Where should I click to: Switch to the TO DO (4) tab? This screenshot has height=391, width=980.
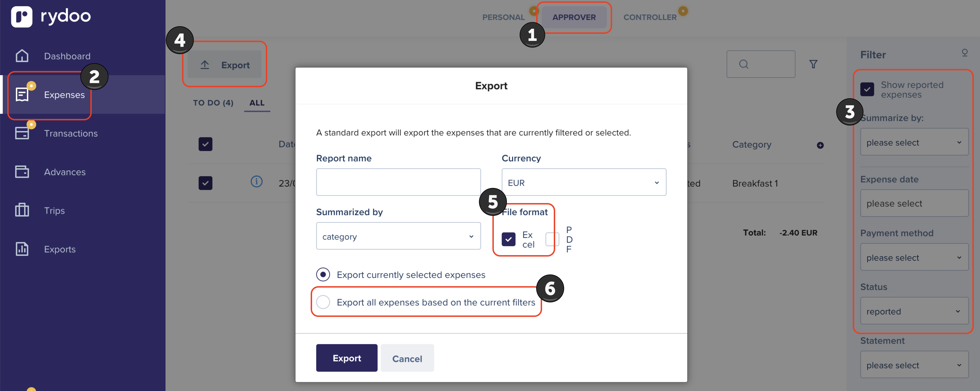pos(213,103)
